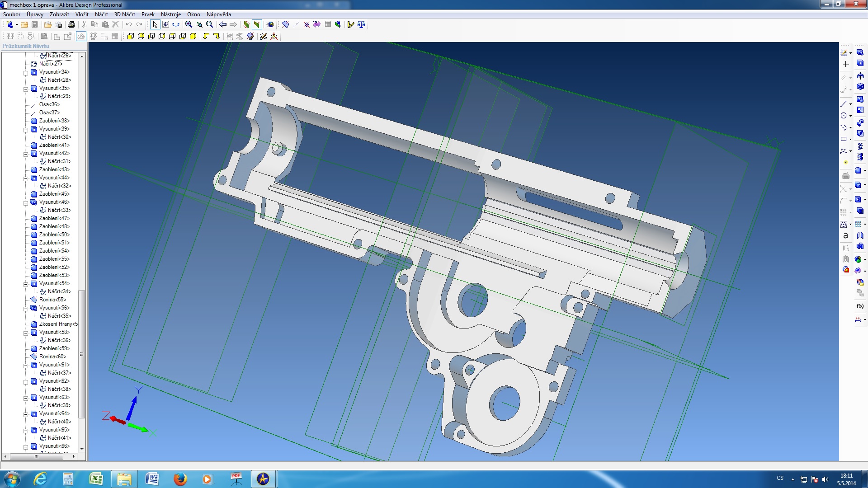Click the previous view left arrow
The height and width of the screenshot is (488, 868).
point(223,24)
